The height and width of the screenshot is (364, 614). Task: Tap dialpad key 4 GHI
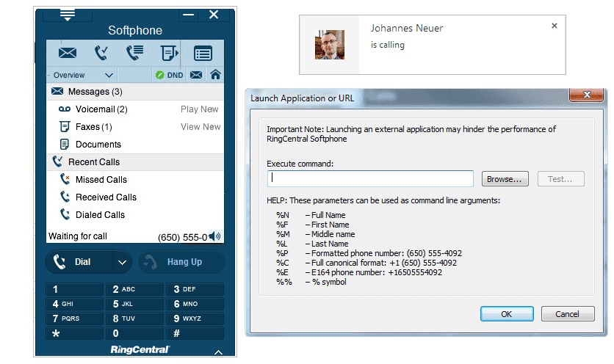[75, 304]
